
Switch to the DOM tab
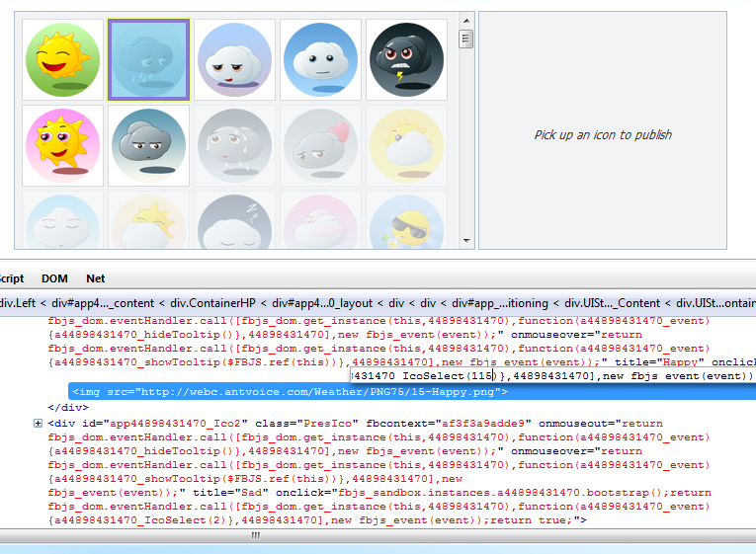coord(54,278)
